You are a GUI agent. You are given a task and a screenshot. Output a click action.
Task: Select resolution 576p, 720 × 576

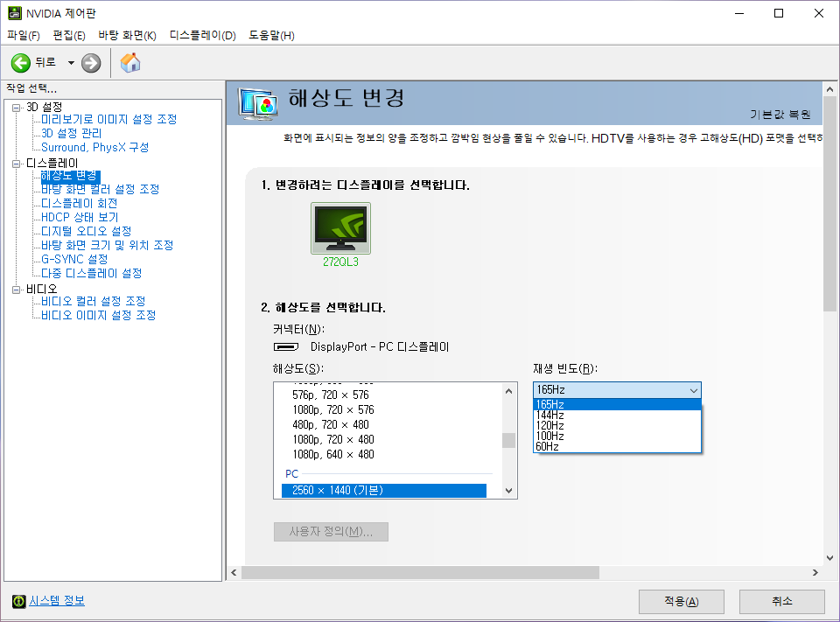(331, 395)
